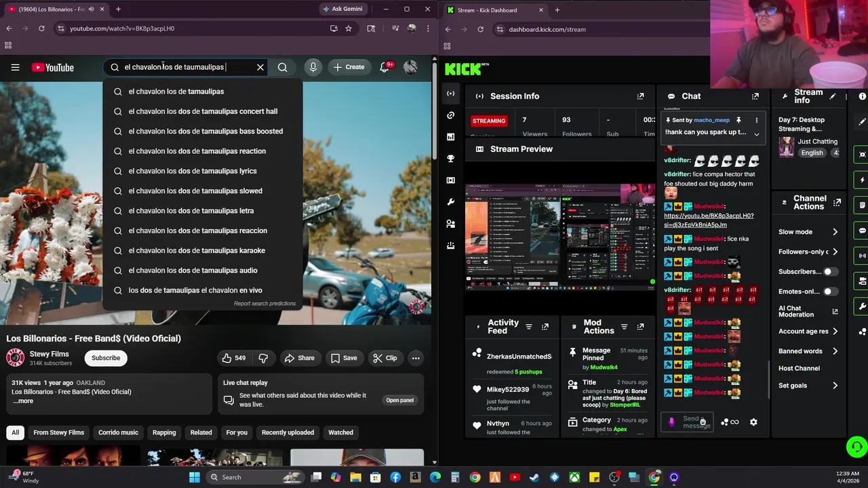Select the 'Rapping' filter chip
Image resolution: width=868 pixels, height=488 pixels.
tap(164, 432)
